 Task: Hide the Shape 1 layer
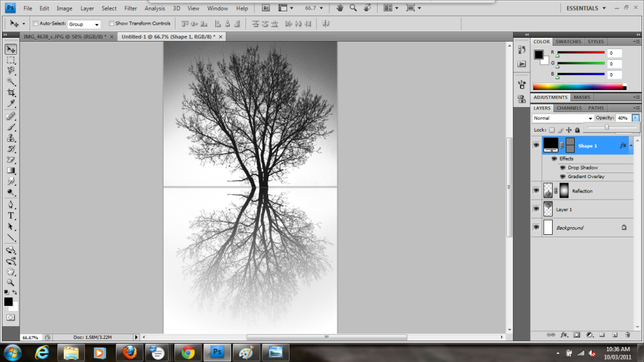[536, 145]
